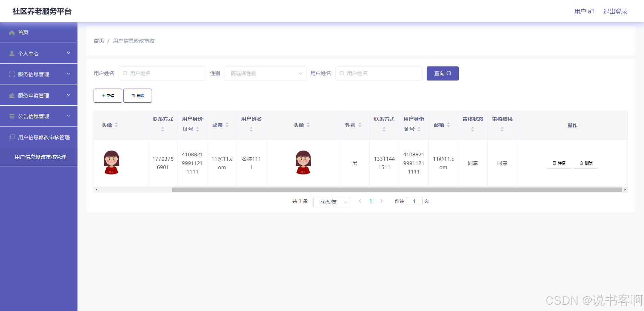Screen dimensions: 644x311
Task: Click the 用户 a1 account link
Action: coord(584,11)
